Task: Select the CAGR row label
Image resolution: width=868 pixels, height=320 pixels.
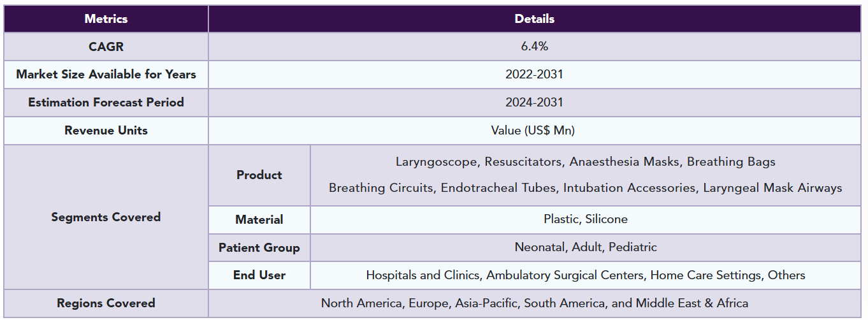Action: pyautogui.click(x=106, y=47)
